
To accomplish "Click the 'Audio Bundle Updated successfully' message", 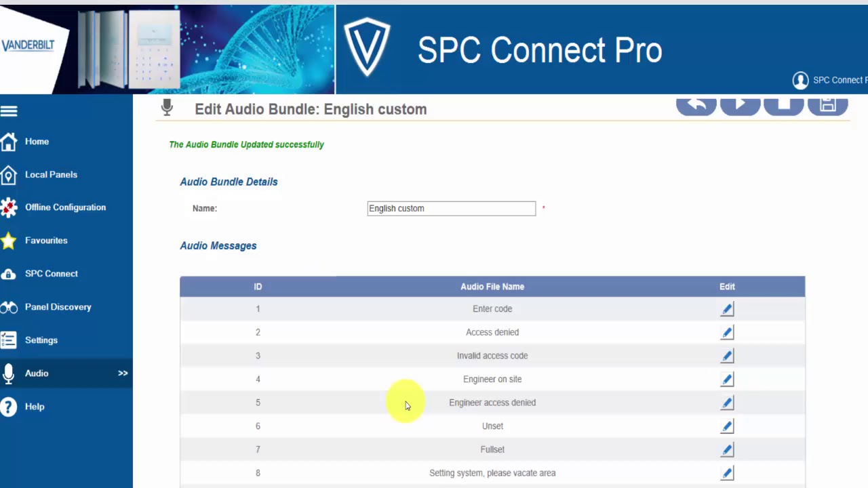I will 246,144.
